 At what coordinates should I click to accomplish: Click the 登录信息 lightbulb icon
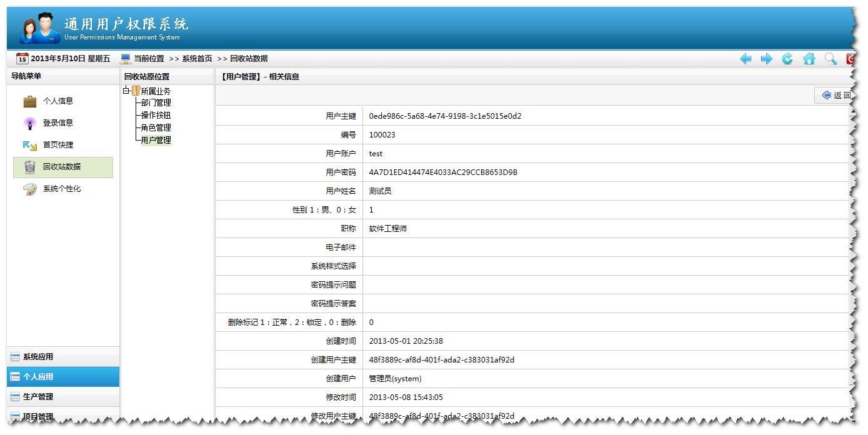pos(29,122)
